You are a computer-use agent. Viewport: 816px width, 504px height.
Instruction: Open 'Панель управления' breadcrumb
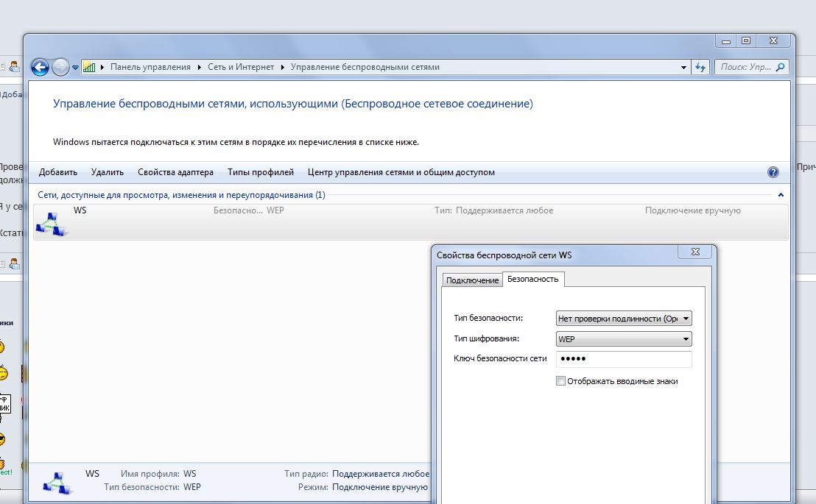coord(150,67)
